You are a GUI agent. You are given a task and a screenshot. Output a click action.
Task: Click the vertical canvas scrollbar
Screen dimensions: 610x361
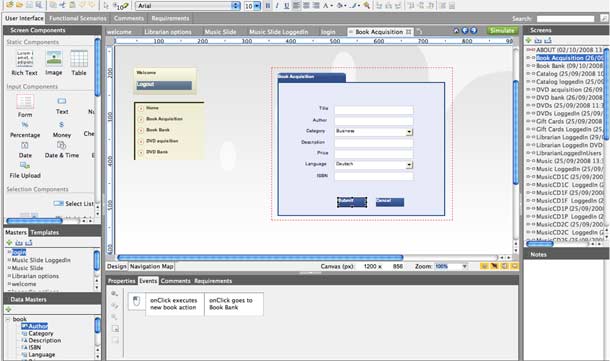pyautogui.click(x=516, y=132)
